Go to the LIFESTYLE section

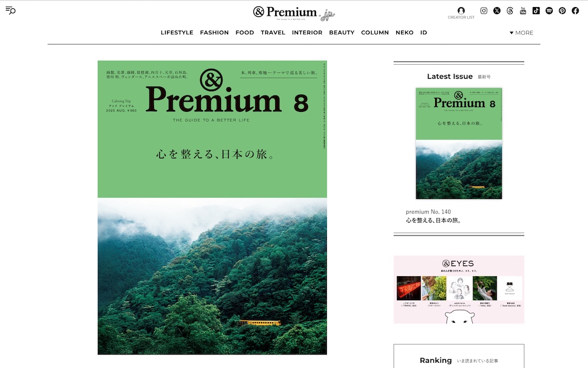coord(177,32)
